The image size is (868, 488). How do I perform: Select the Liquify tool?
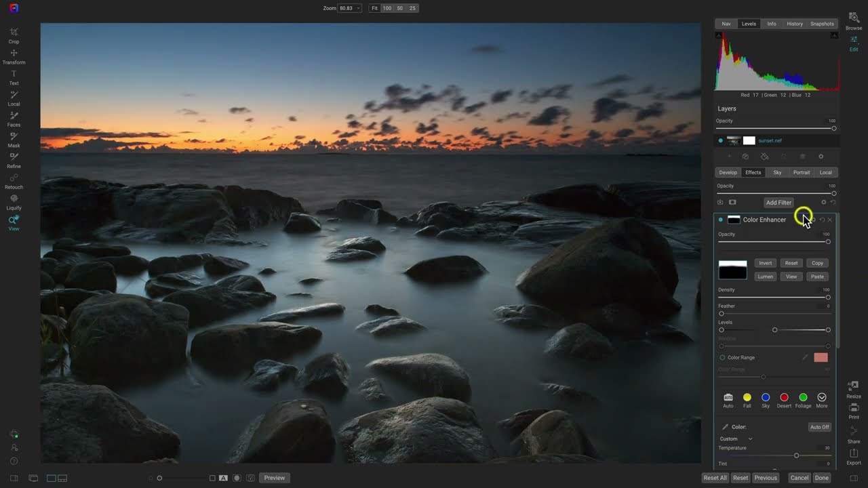click(x=14, y=202)
